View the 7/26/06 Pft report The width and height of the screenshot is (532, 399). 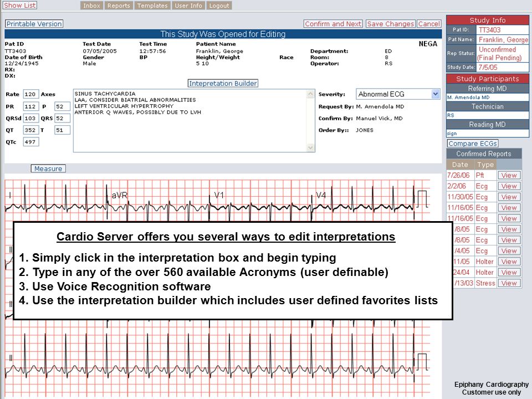pyautogui.click(x=509, y=176)
